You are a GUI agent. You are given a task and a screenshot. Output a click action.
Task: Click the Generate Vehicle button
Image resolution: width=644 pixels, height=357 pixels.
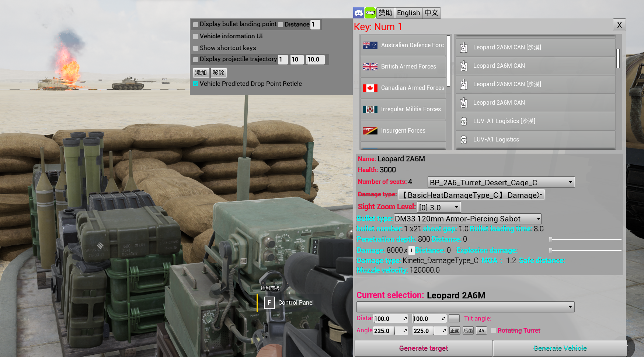(560, 349)
